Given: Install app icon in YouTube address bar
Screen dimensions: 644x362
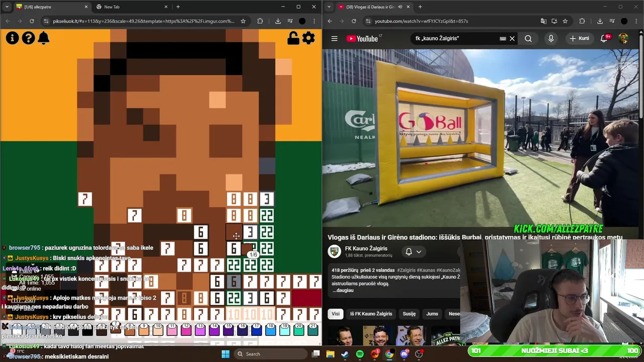Looking at the screenshot, I should click(554, 21).
